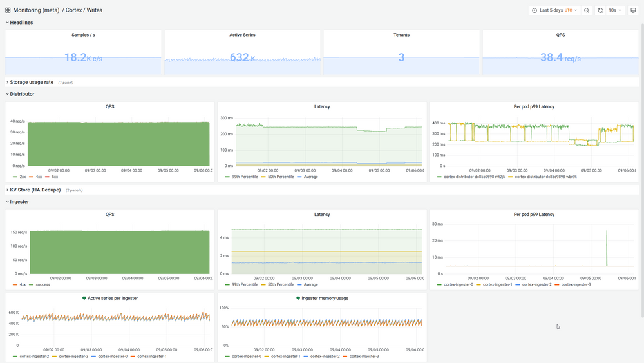Open the Samples / s panel title menu
This screenshot has height=363, width=644.
[83, 35]
